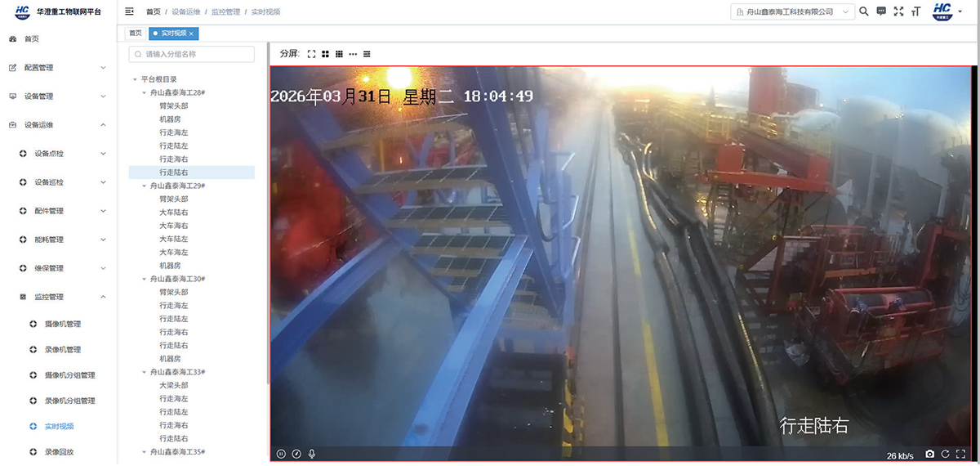Collapse the 舟山鑫泰海工28# tree group
Image resolution: width=980 pixels, height=466 pixels.
coord(145,92)
